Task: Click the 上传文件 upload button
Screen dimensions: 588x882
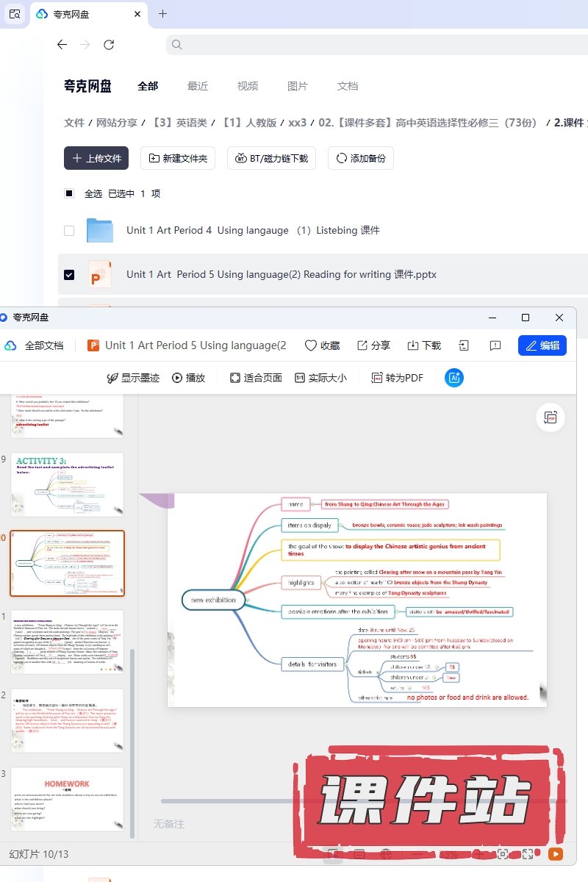Action: tap(96, 158)
